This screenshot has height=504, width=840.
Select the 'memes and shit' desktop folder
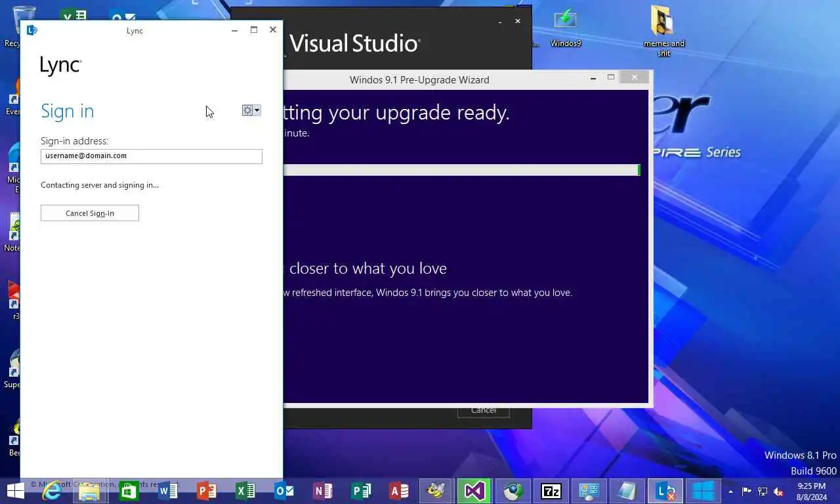pos(663,31)
